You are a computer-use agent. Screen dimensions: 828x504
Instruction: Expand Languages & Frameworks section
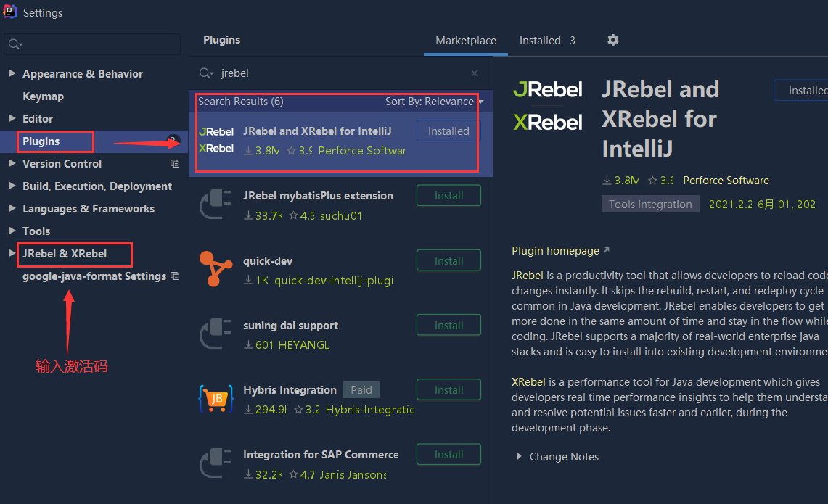click(x=12, y=208)
